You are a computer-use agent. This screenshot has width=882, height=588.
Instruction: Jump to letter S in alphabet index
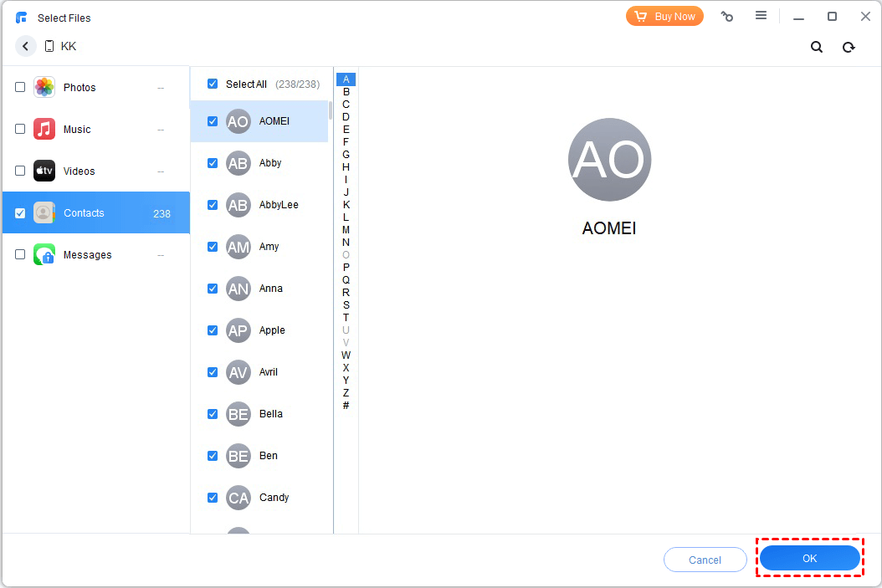coord(346,305)
